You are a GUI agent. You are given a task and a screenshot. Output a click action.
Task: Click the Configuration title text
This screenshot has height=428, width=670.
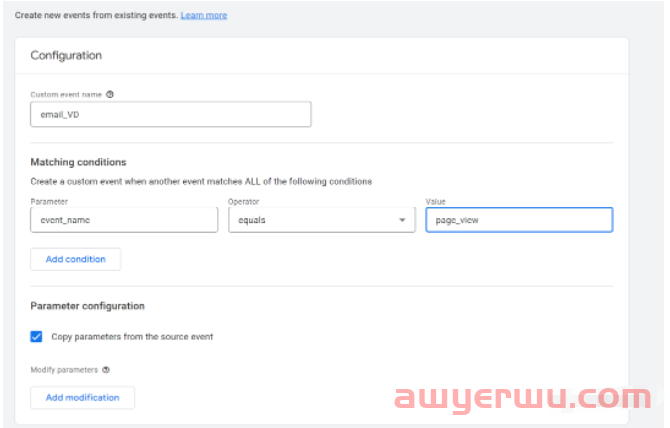(x=66, y=56)
